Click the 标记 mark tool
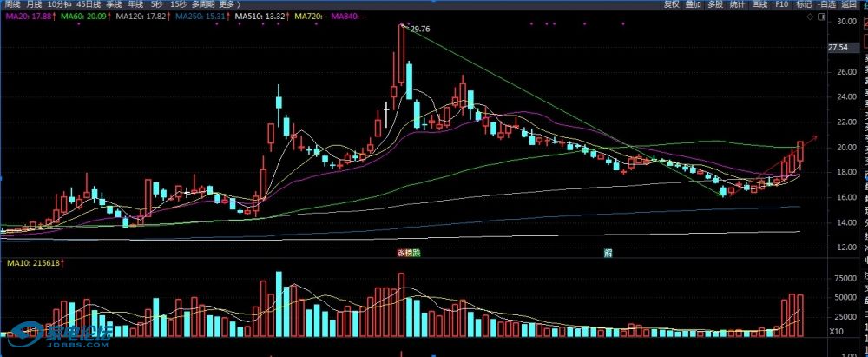868x357 pixels. [804, 4]
